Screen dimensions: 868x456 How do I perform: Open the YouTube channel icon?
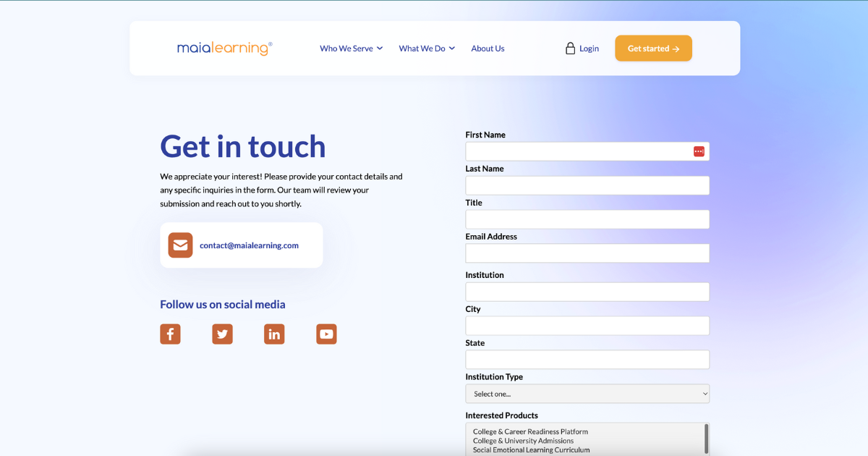[x=326, y=334]
